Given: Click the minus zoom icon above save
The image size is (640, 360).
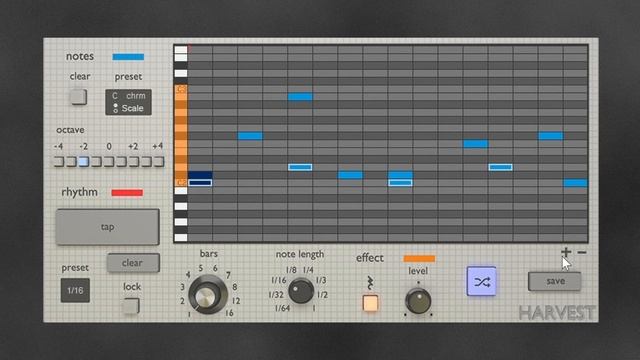Looking at the screenshot, I should [x=582, y=253].
